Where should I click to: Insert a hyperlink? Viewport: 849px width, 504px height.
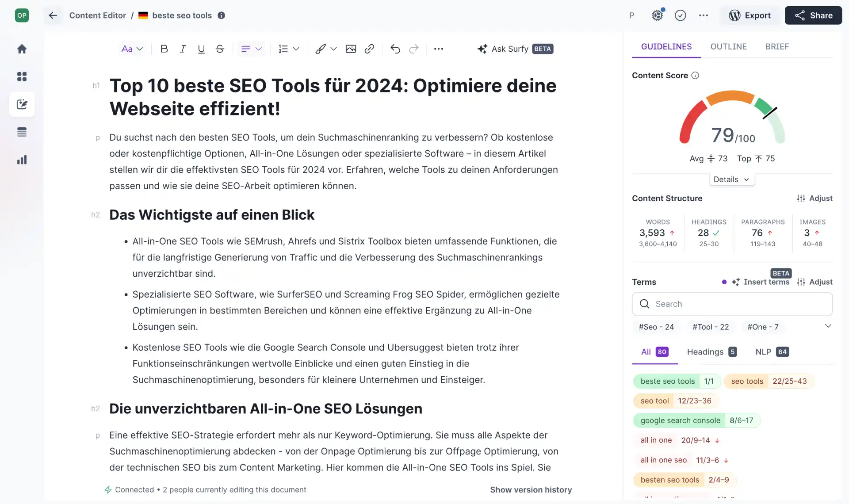(x=369, y=49)
